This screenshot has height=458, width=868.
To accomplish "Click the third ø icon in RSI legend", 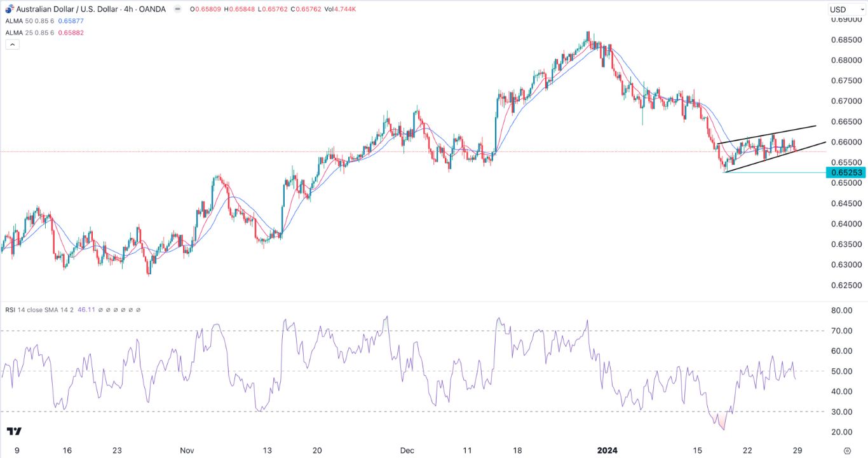I will [x=116, y=310].
